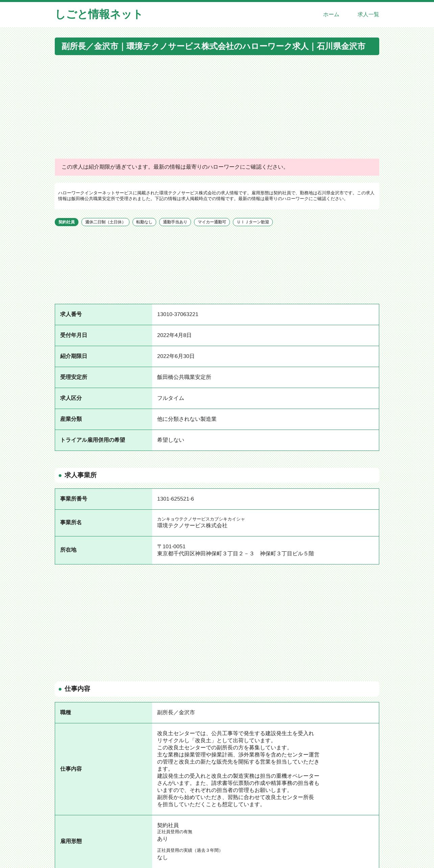Click the green job title banner
Screen dimensions: 434x868
(x=217, y=46)
